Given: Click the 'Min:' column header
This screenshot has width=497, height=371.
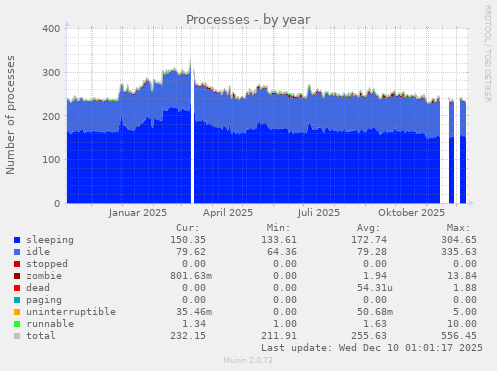Looking at the screenshot, I should tap(278, 228).
